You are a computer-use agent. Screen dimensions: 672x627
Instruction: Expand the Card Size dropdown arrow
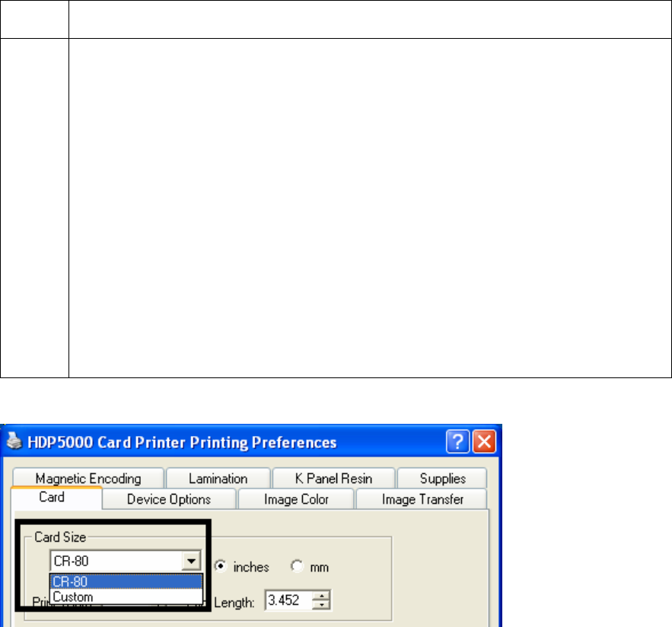191,561
